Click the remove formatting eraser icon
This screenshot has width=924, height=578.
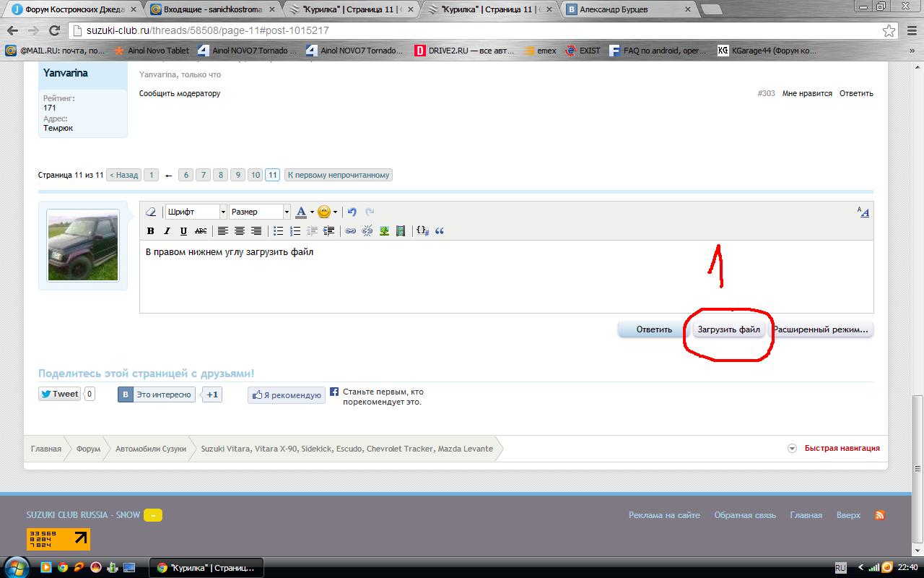click(151, 212)
